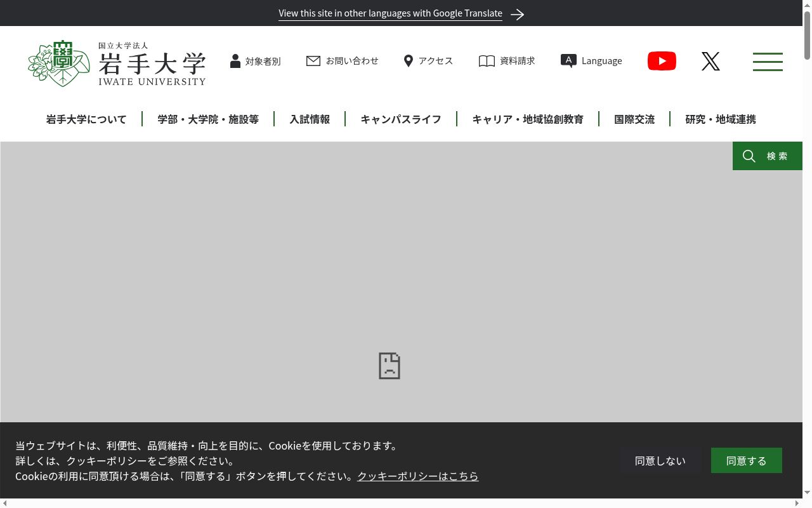Click the scroll right arrow of horizontal scrollbar
The image size is (812, 508).
tap(797, 503)
